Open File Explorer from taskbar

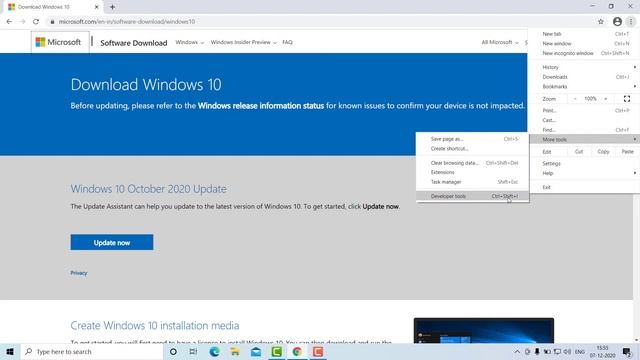point(235,351)
